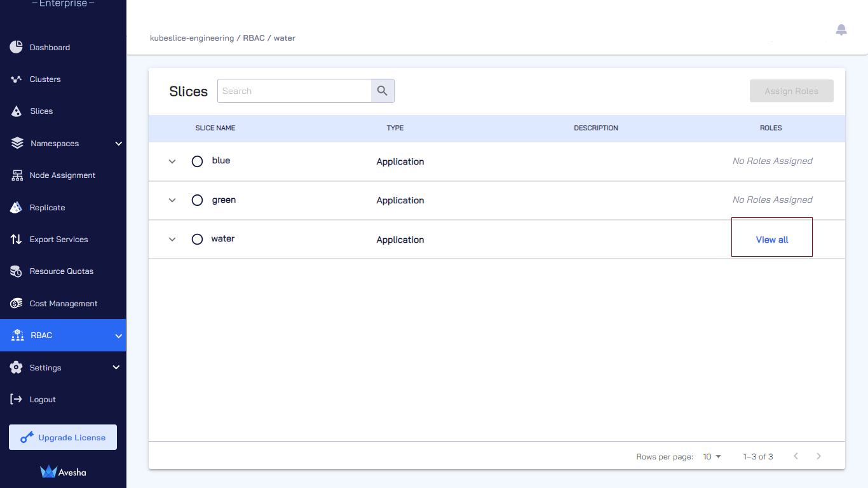This screenshot has width=868, height=488.
Task: Select the blue slice radio button
Action: click(x=197, y=161)
